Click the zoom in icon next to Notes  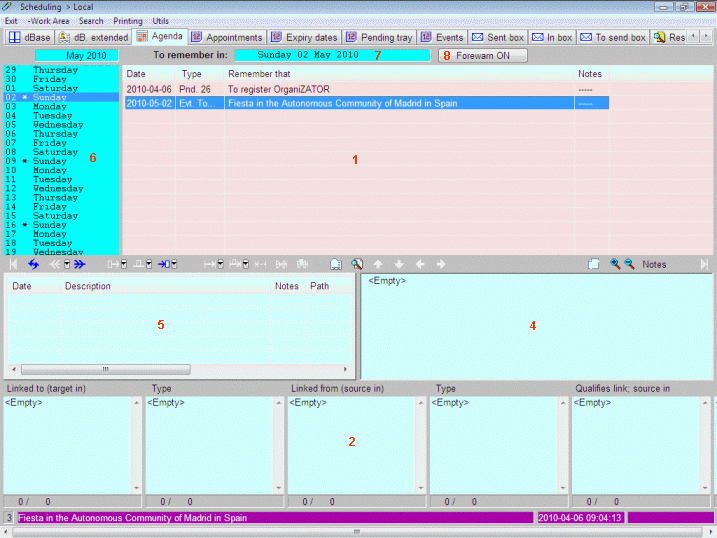pyautogui.click(x=616, y=264)
